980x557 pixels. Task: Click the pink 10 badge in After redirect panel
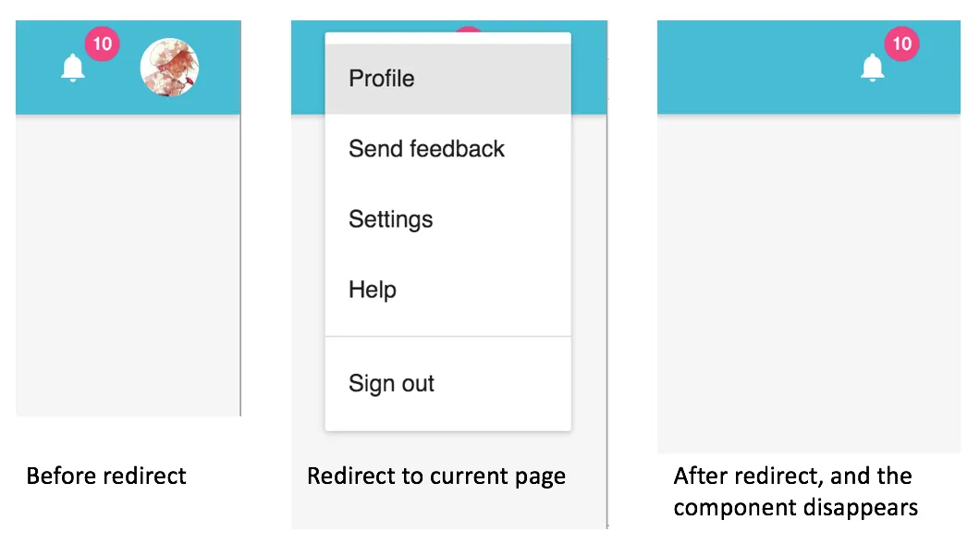pos(901,43)
